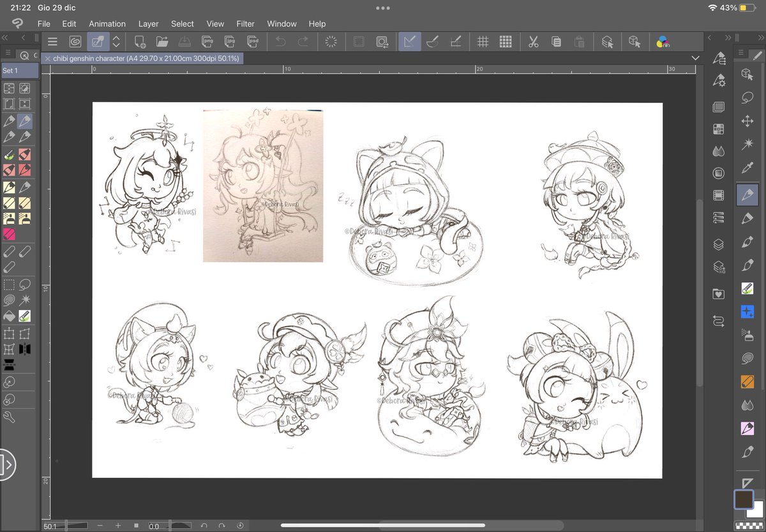Undo the last action

click(280, 42)
